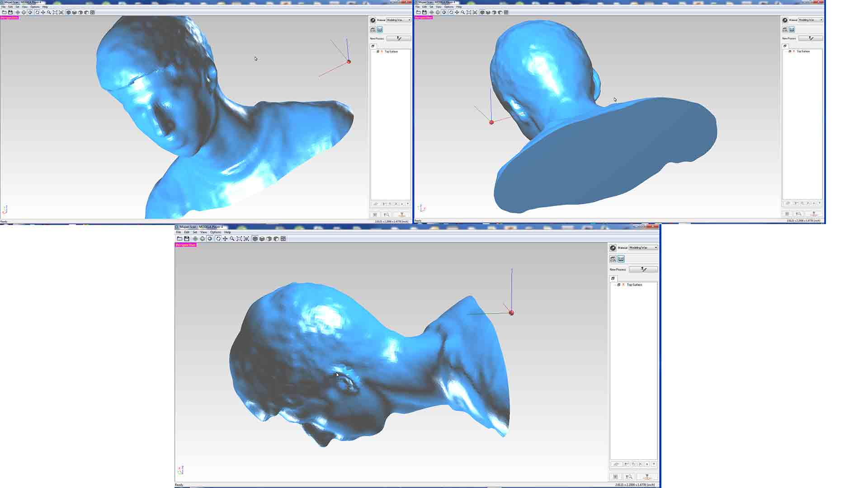Open View menu in bottom window
Image resolution: width=868 pixels, height=488 pixels.
pyautogui.click(x=203, y=232)
